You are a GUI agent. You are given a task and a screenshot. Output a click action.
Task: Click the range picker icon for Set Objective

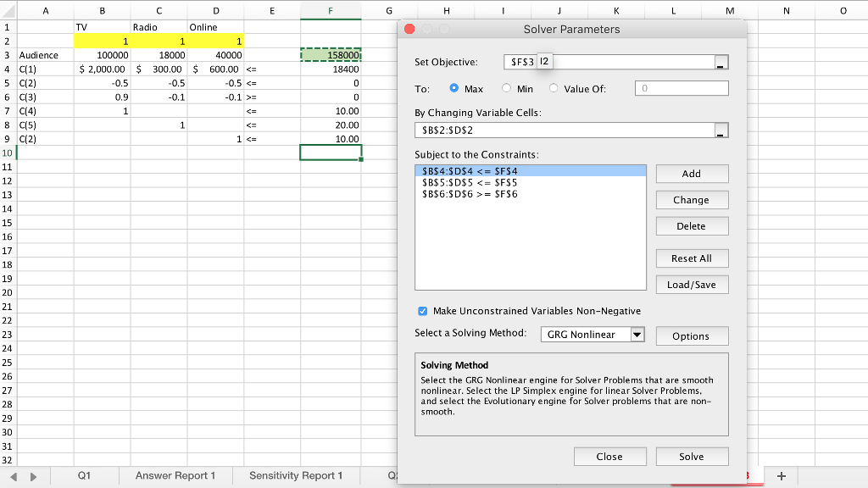pyautogui.click(x=721, y=64)
